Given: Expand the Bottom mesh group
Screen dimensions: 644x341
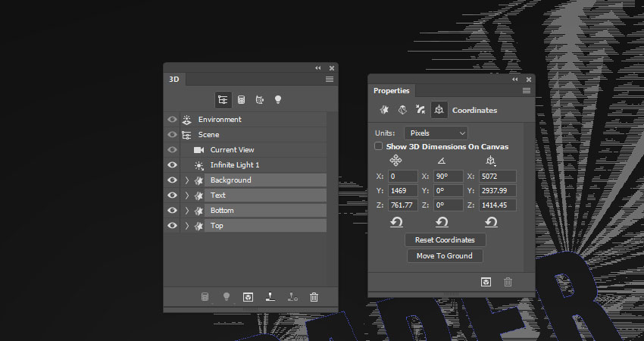Looking at the screenshot, I should coord(187,211).
